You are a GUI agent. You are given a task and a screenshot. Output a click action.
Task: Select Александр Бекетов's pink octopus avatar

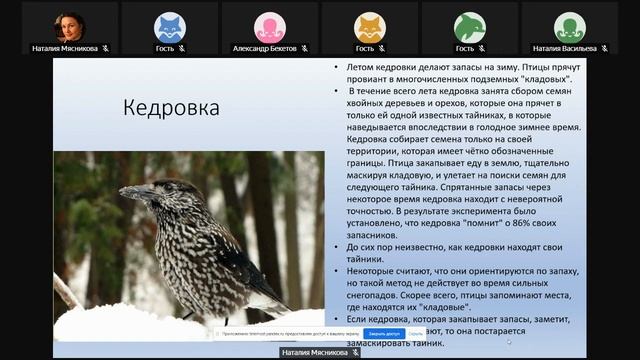point(270,28)
